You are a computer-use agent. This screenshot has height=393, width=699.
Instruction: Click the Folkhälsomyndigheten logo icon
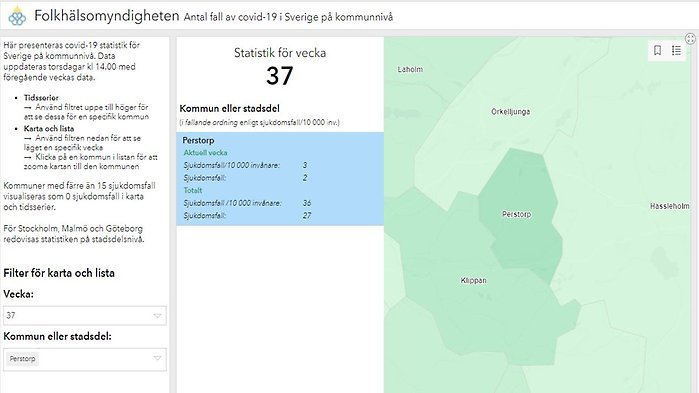17,16
